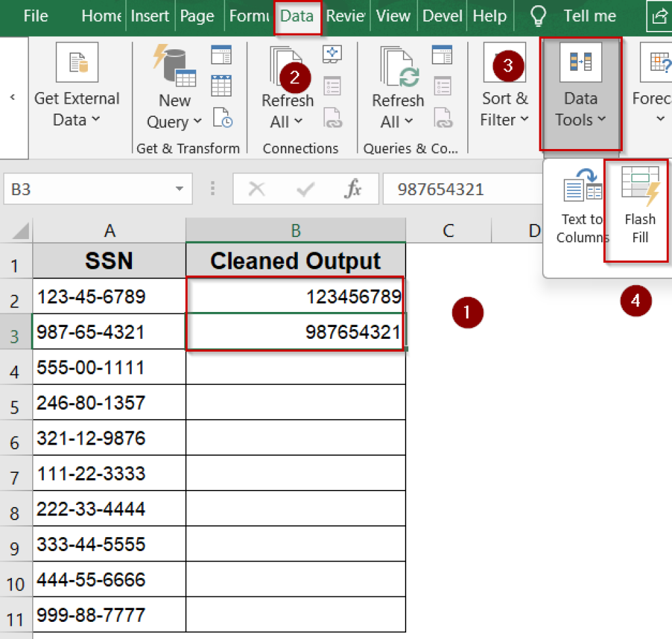This screenshot has width=672, height=639.
Task: Open the Name Box dropdown arrow
Action: point(179,189)
